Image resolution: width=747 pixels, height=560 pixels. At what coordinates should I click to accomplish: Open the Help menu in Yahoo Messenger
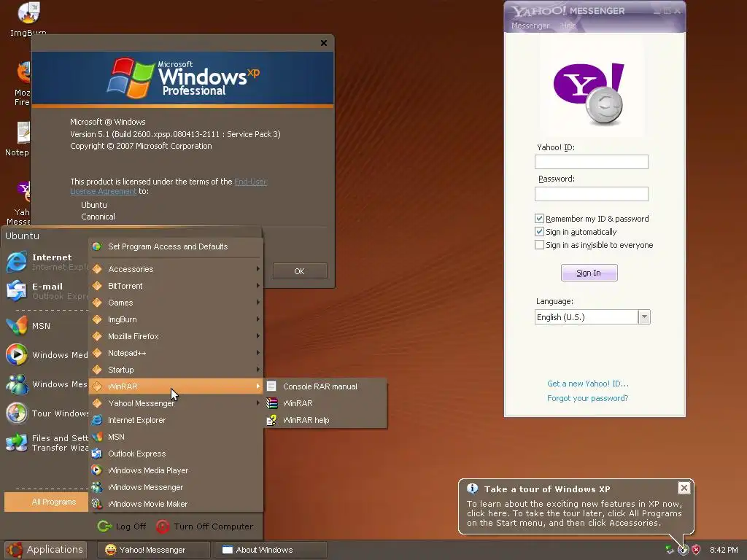(x=568, y=26)
